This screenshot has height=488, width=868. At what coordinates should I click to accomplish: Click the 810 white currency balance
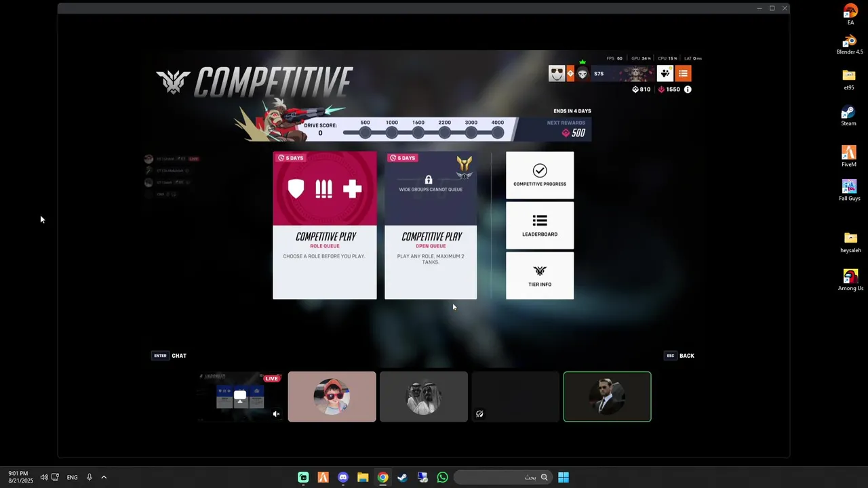click(x=642, y=89)
